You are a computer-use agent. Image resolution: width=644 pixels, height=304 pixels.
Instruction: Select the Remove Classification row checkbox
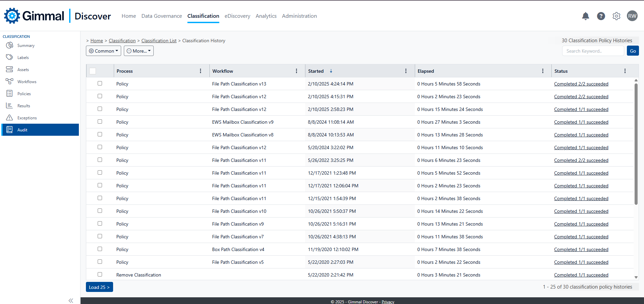tap(100, 275)
